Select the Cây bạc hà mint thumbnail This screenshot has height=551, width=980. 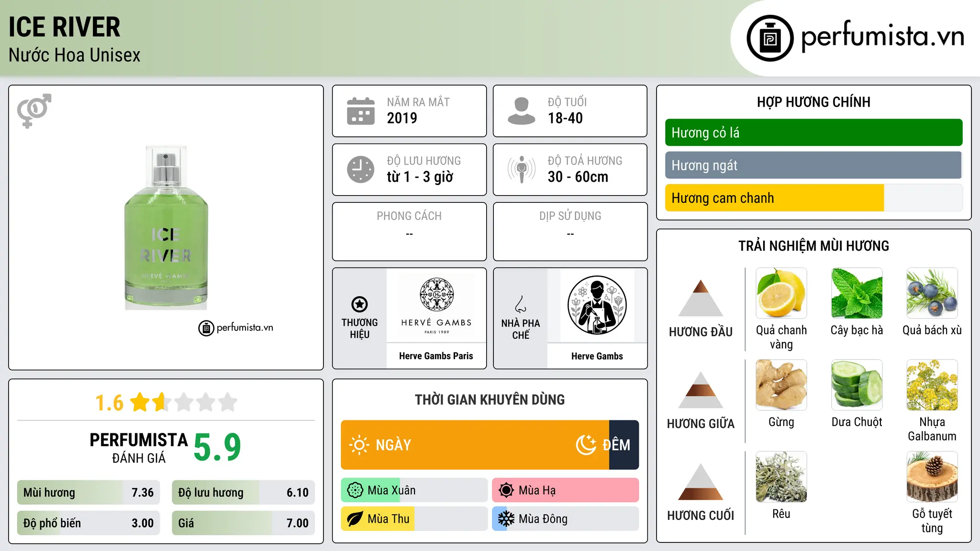pyautogui.click(x=857, y=293)
